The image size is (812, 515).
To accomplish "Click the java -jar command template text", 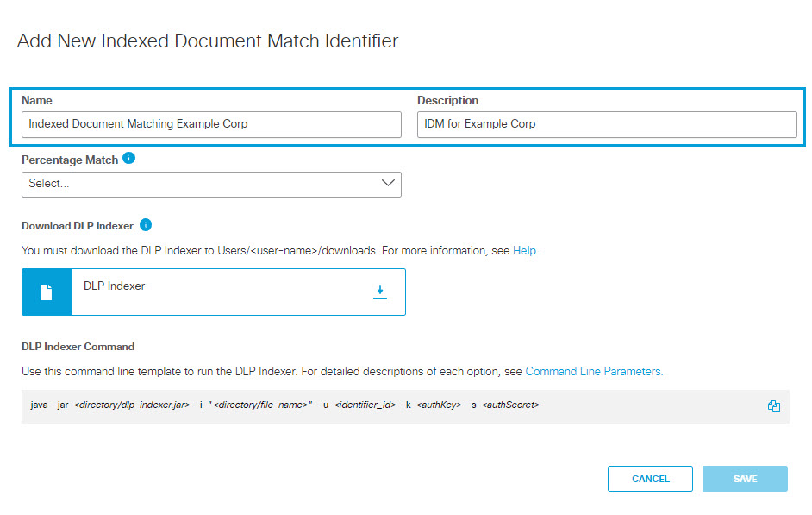I will tap(284, 405).
